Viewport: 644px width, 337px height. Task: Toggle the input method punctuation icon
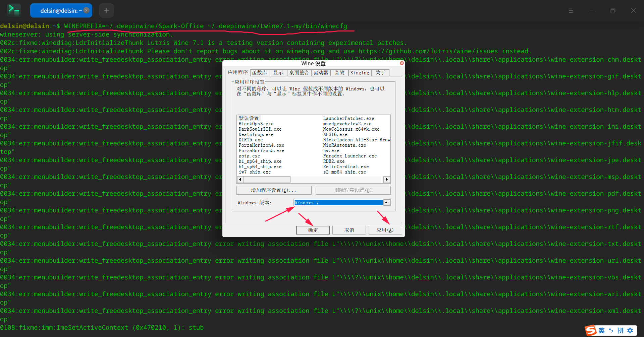coord(611,331)
